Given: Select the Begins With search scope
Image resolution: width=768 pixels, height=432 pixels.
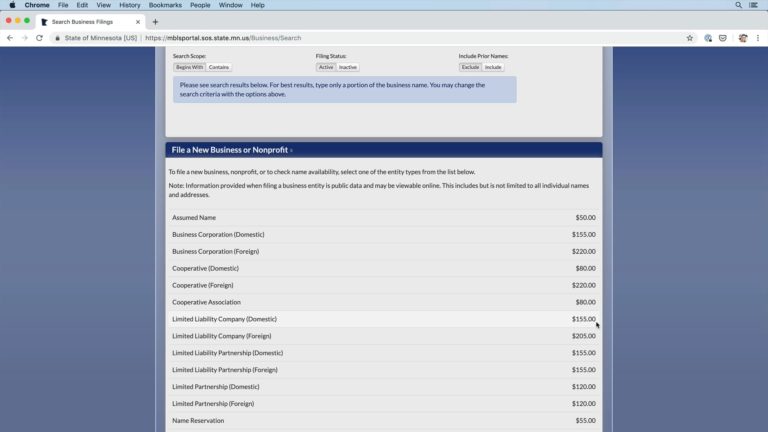Looking at the screenshot, I should pos(189,67).
